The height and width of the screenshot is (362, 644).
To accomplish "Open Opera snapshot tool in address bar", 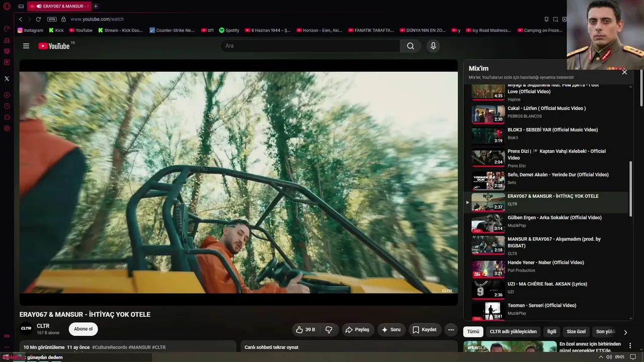I will 555,19.
